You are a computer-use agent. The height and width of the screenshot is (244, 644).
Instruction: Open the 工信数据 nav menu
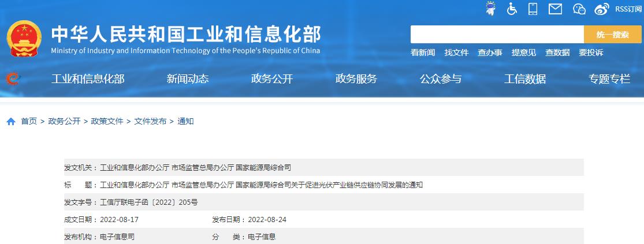point(525,78)
